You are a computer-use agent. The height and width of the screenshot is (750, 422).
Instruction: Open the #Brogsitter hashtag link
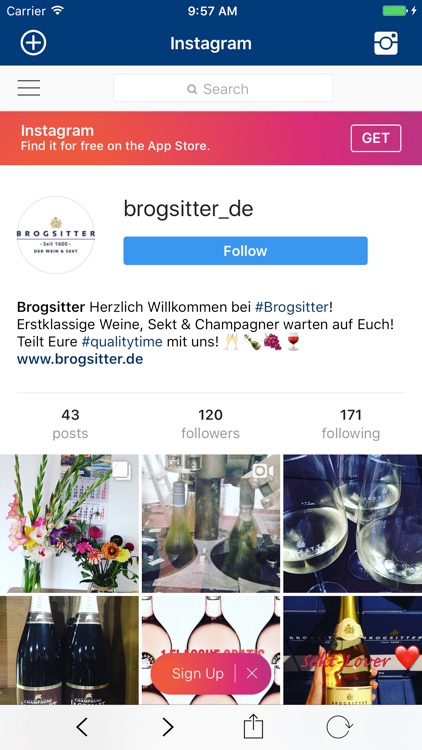[x=292, y=307]
